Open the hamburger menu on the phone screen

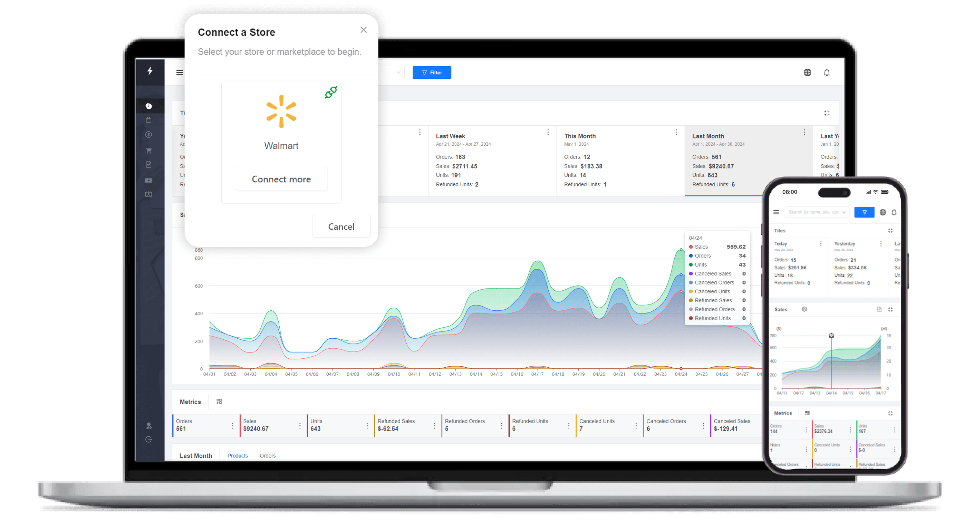click(776, 213)
